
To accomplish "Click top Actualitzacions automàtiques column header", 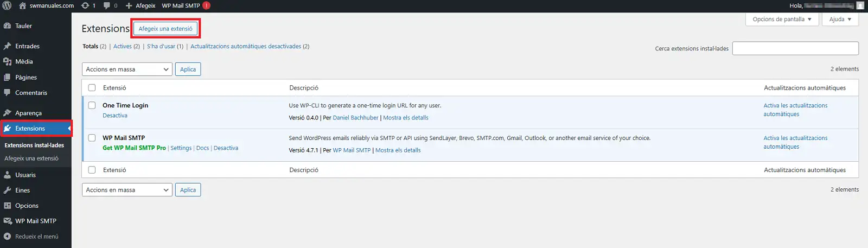I will point(805,88).
